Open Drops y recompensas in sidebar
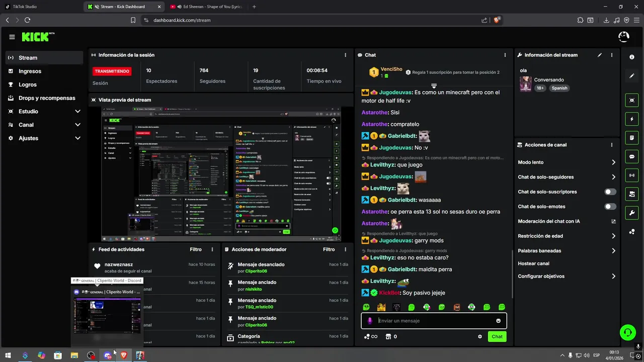 44,98
